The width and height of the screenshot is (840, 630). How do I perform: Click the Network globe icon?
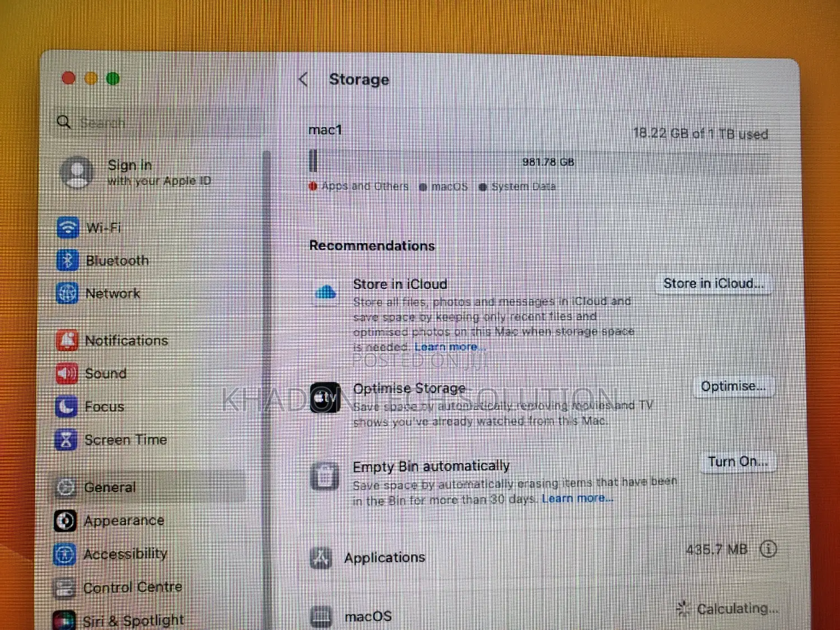click(x=67, y=293)
